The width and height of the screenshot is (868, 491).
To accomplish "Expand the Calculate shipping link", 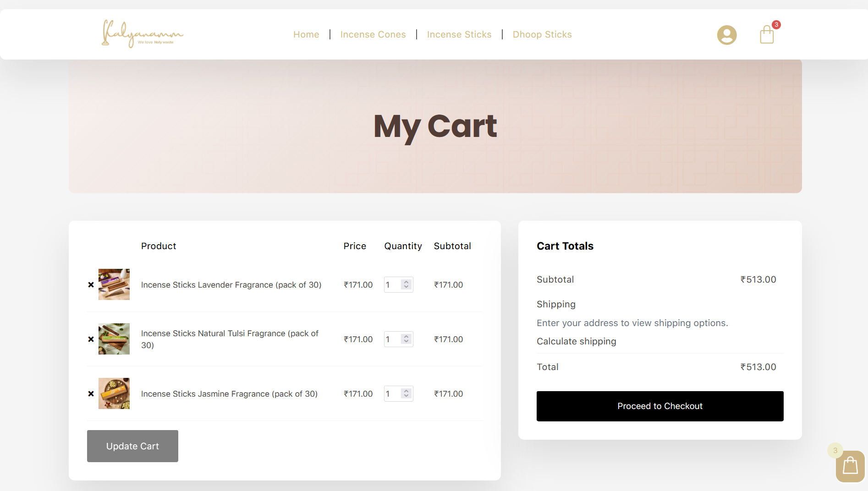I will tap(576, 341).
